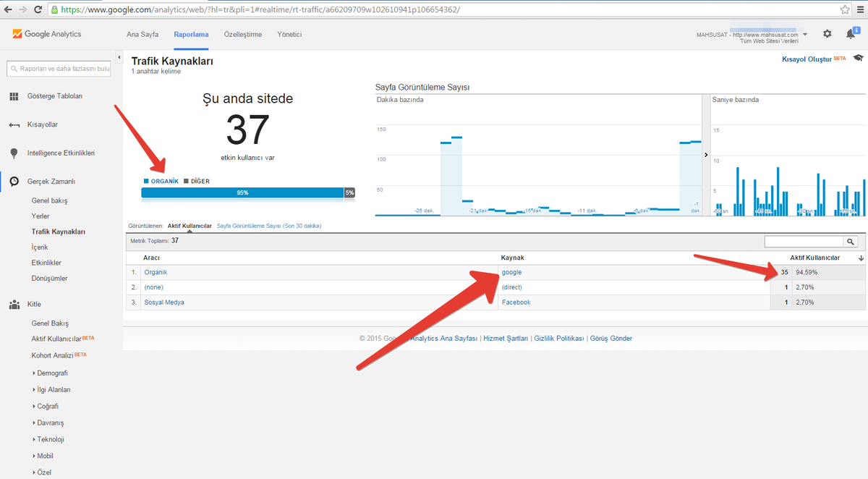
Task: Focus the table filter search box
Action: (x=804, y=242)
